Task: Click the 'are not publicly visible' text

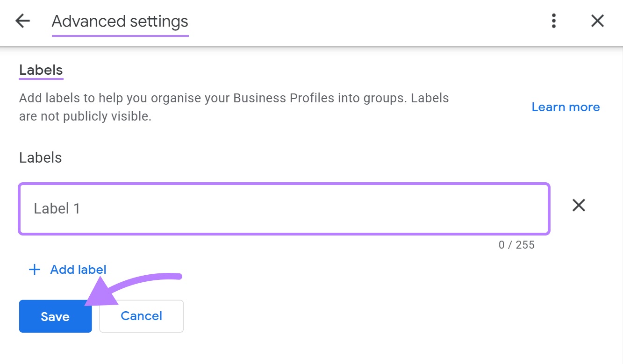Action: (85, 116)
